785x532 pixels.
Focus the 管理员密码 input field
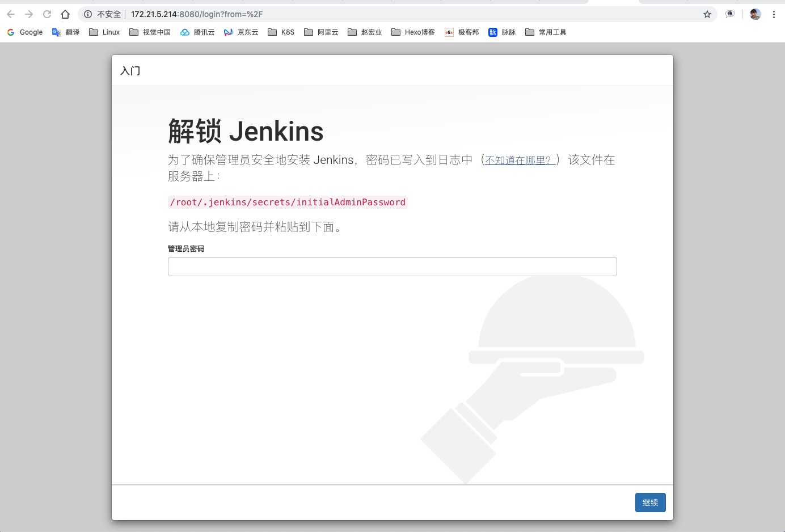pos(392,267)
